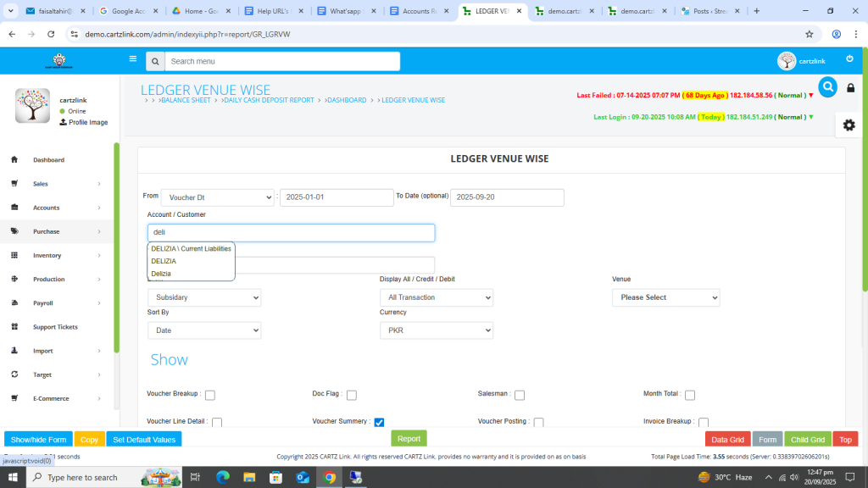Click the Sales cart icon in sidebar
This screenshot has height=488, width=868.
tap(14, 183)
